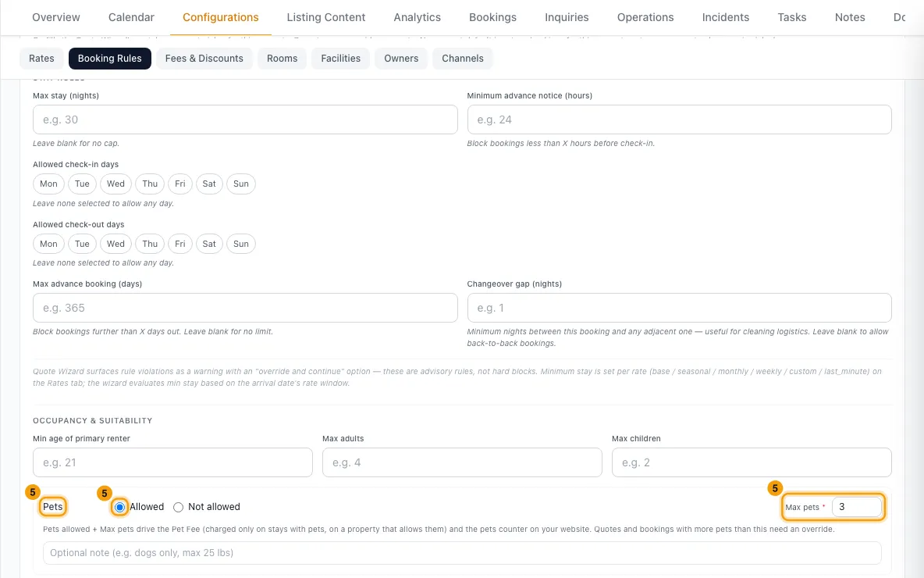Focus the Max stay (nights) field
This screenshot has width=924, height=578.
click(x=245, y=120)
